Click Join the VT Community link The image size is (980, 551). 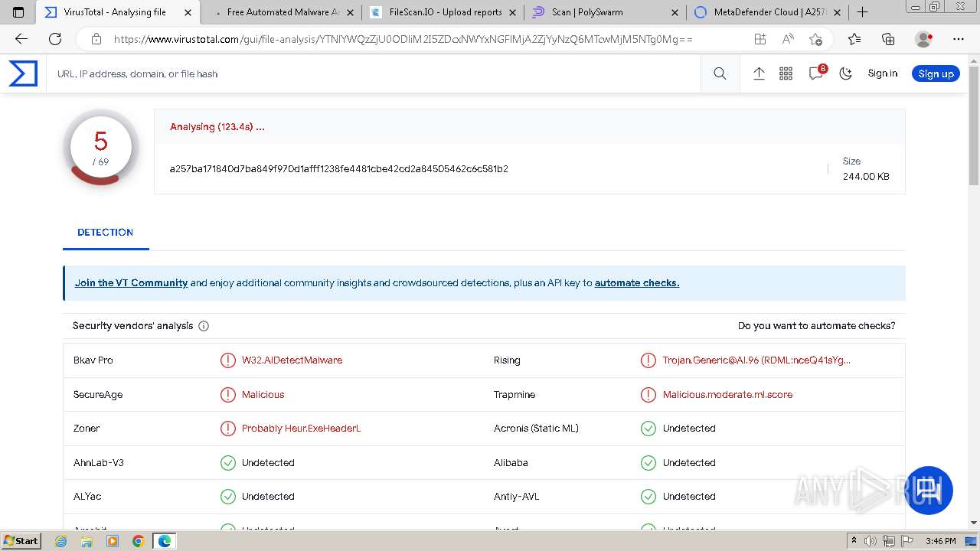pos(131,282)
